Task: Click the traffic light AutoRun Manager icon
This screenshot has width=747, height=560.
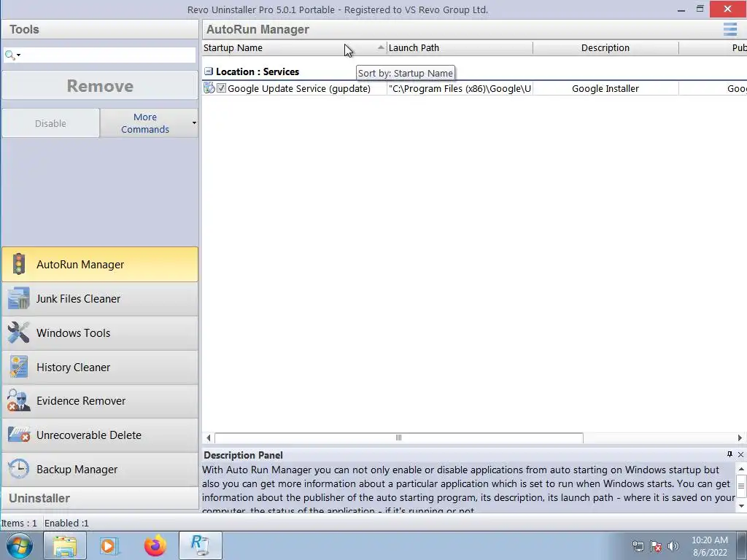Action: coord(18,264)
